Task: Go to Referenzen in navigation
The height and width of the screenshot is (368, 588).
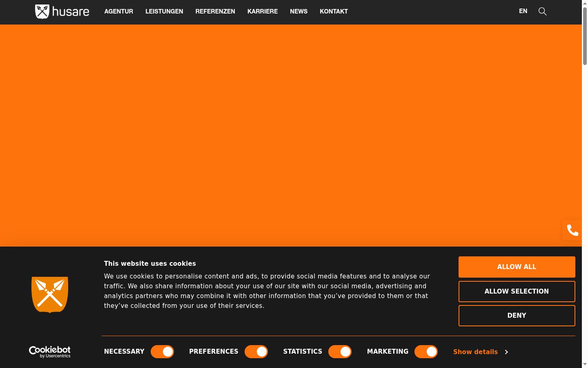Action: [215, 11]
